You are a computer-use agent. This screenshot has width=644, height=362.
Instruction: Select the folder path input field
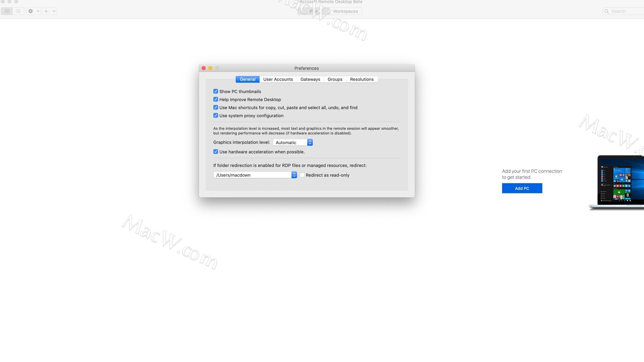[x=252, y=175]
